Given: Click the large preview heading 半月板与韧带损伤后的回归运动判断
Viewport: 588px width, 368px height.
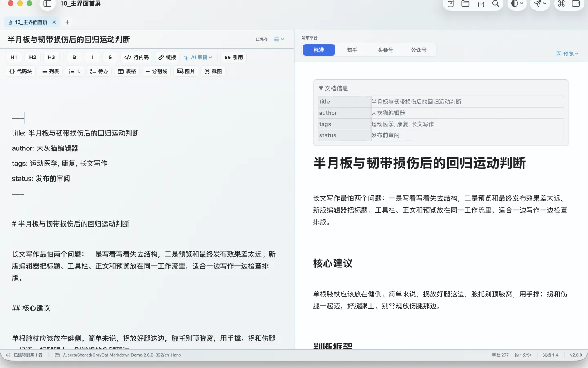Looking at the screenshot, I should coord(419,163).
